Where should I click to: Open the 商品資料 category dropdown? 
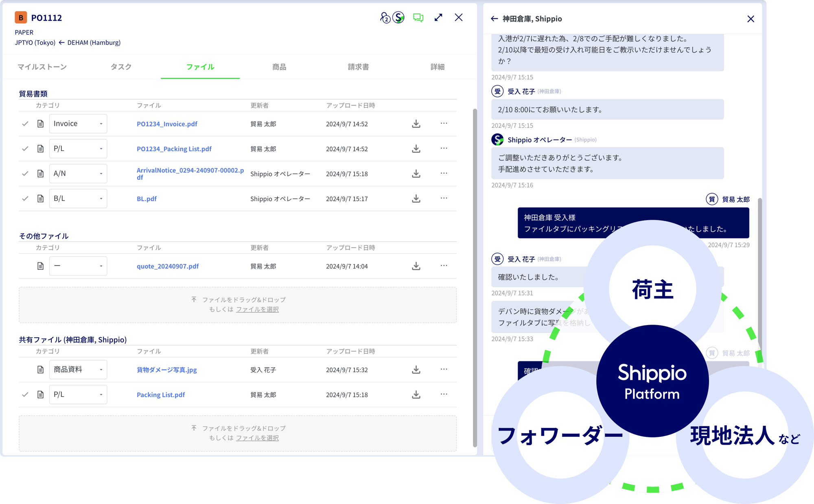tap(78, 370)
